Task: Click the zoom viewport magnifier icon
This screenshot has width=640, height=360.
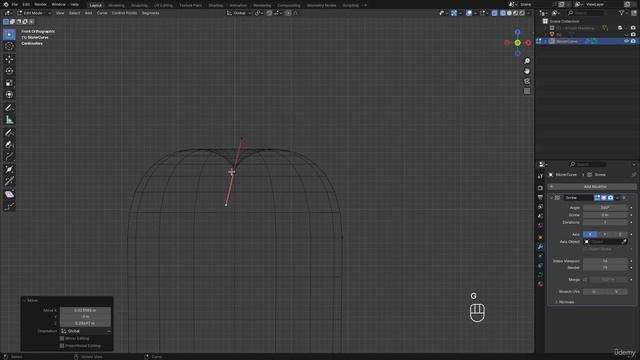Action: [x=527, y=61]
